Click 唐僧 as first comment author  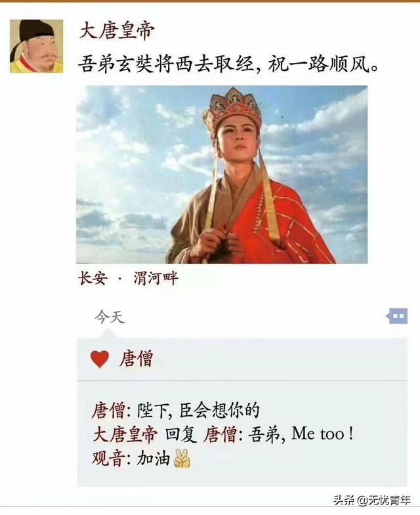[x=108, y=410]
